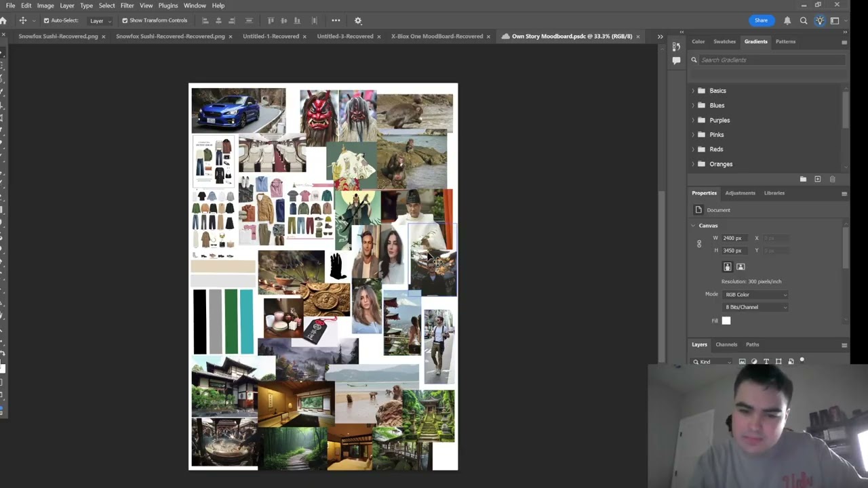Open the notifications bell icon
The image size is (868, 488).
click(x=787, y=20)
